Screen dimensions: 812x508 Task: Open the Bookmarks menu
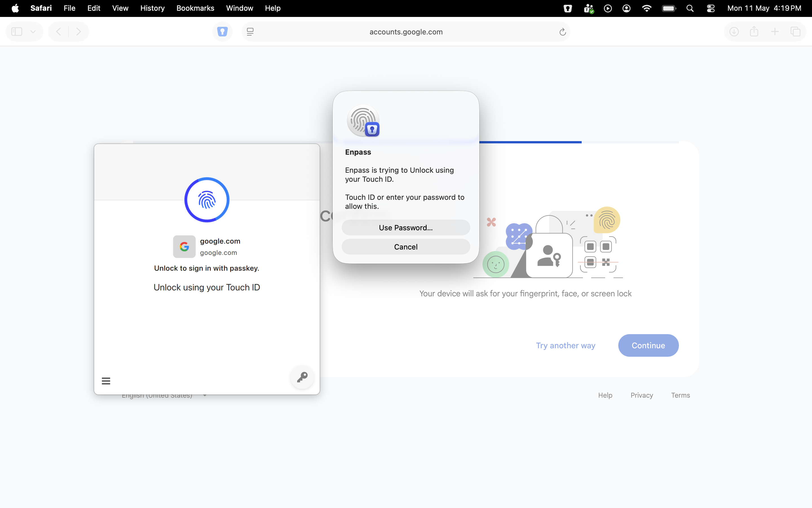coord(195,8)
